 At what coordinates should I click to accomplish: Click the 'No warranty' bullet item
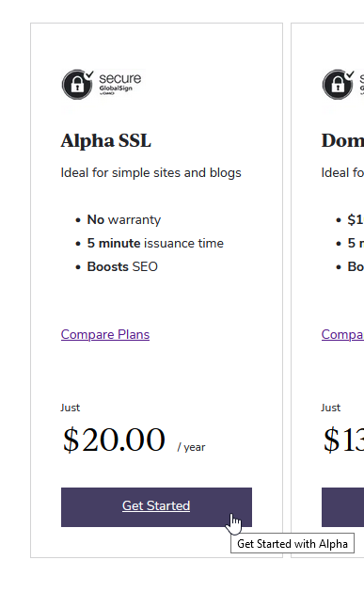(x=124, y=219)
